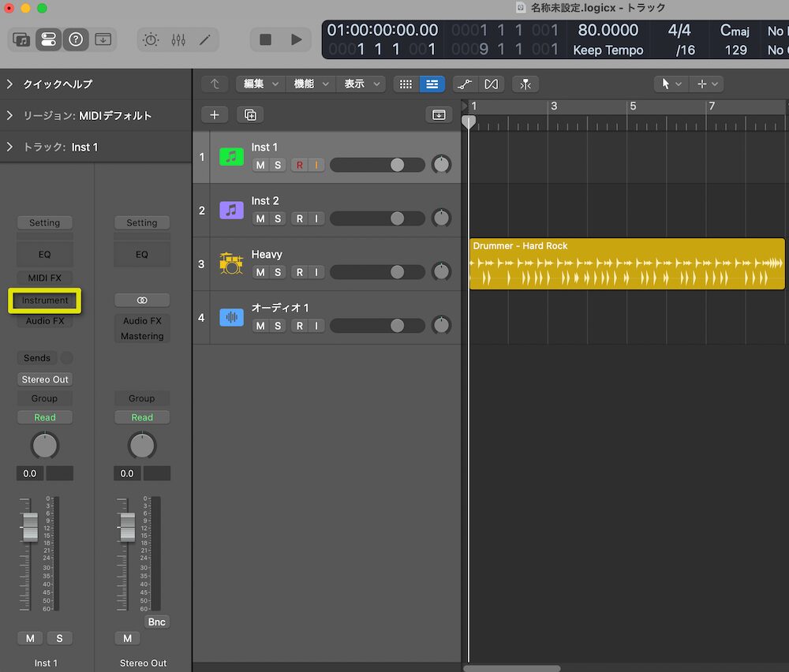Screen dimensions: 789x672
Task: Click the tempo value 80.0000
Action: (608, 31)
